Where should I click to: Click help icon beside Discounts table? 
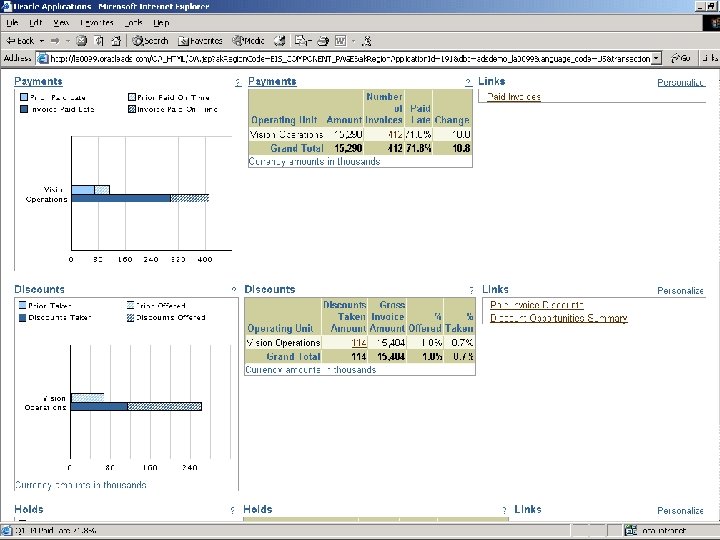472,290
